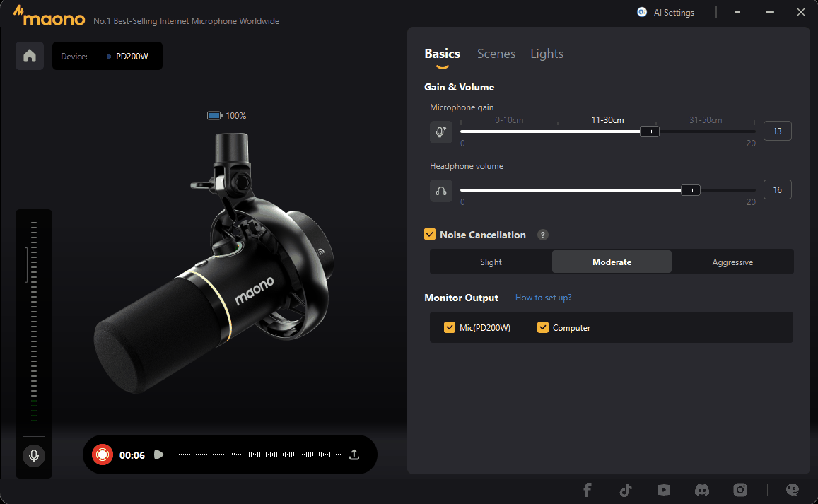The image size is (818, 504).
Task: Uncheck Mic(PD200W) monitor output
Action: coord(449,327)
